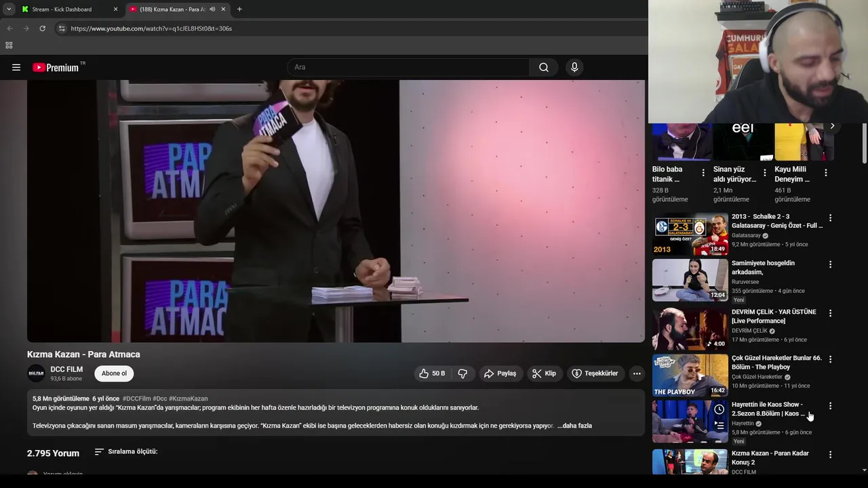Open Bilo baba titanik short thumbnail

[x=682, y=141]
